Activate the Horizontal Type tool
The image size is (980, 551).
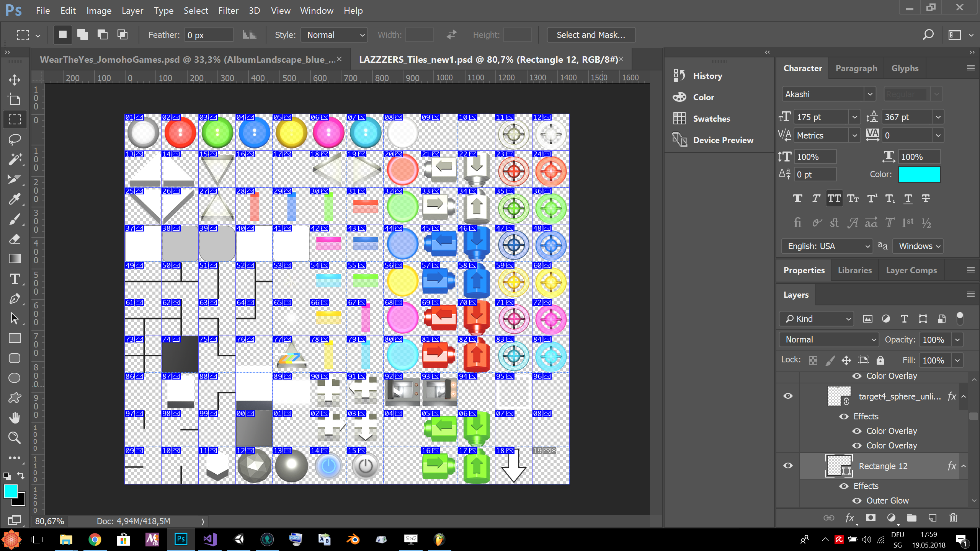click(15, 279)
